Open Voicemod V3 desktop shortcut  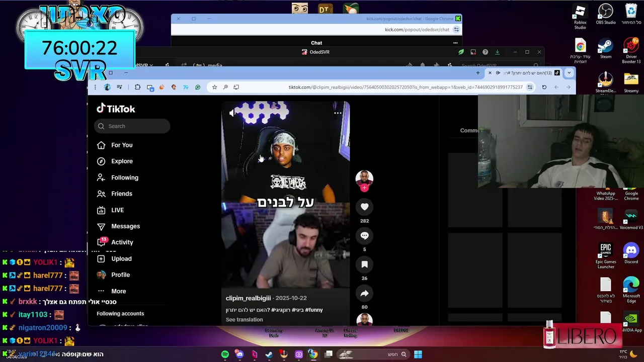(631, 220)
